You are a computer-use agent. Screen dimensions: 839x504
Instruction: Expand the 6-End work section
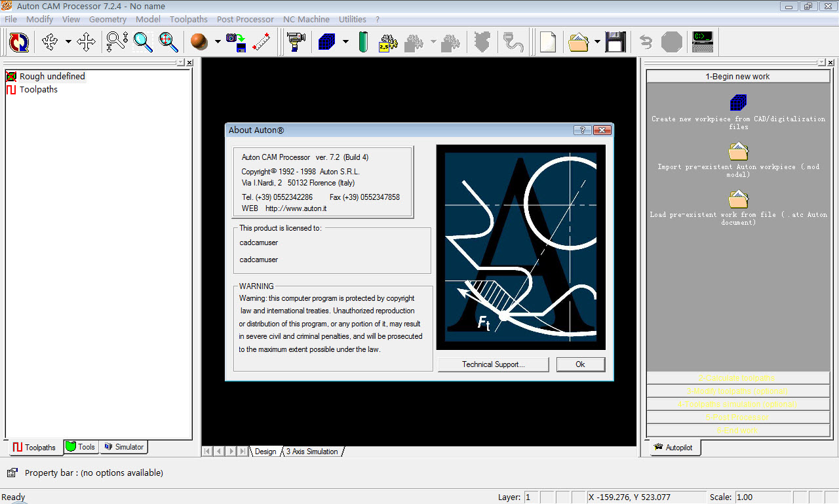pyautogui.click(x=738, y=431)
